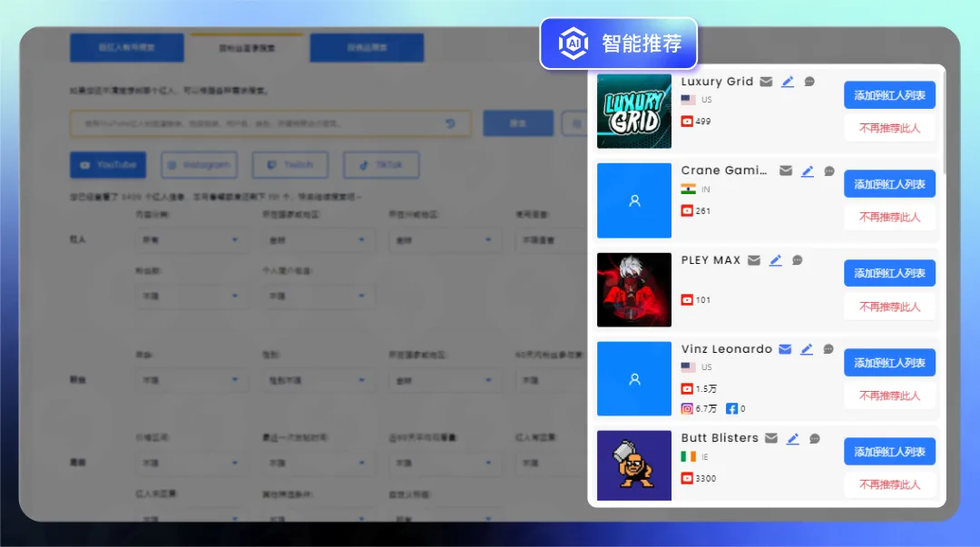The height and width of the screenshot is (547, 980).
Task: Open the 方向分类 category dropdown
Action: pos(191,239)
